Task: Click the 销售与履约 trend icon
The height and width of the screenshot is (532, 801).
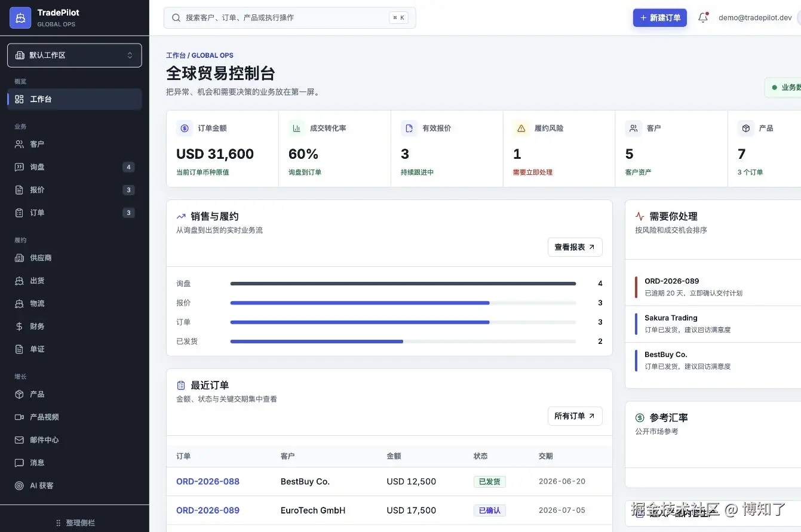Action: 181,216
